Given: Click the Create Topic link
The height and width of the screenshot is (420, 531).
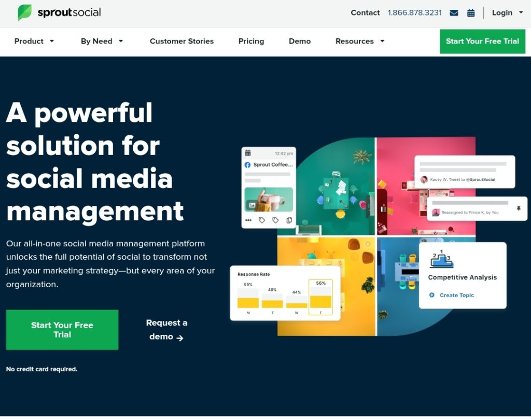Looking at the screenshot, I should point(456,295).
